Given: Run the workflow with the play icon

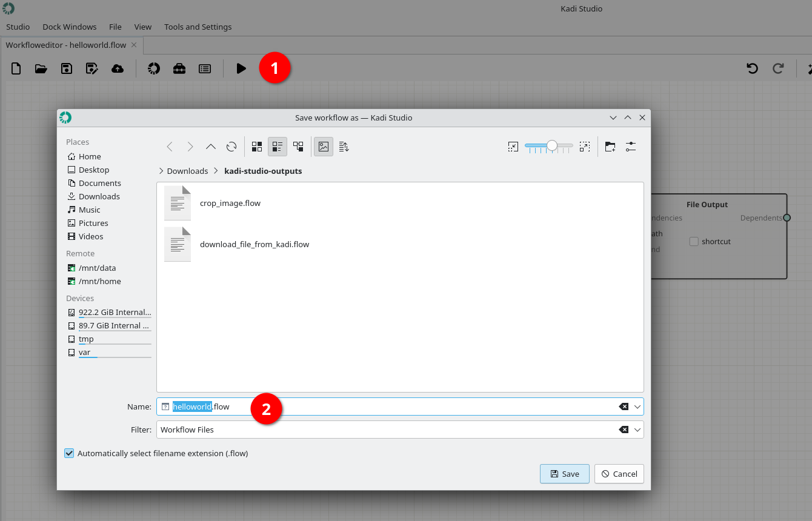Looking at the screenshot, I should click(x=241, y=68).
